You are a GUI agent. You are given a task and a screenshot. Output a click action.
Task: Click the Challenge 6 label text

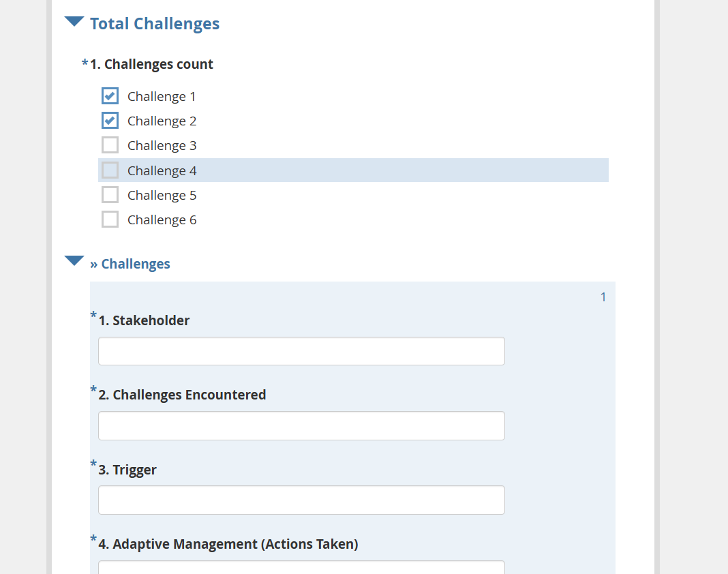(x=162, y=220)
